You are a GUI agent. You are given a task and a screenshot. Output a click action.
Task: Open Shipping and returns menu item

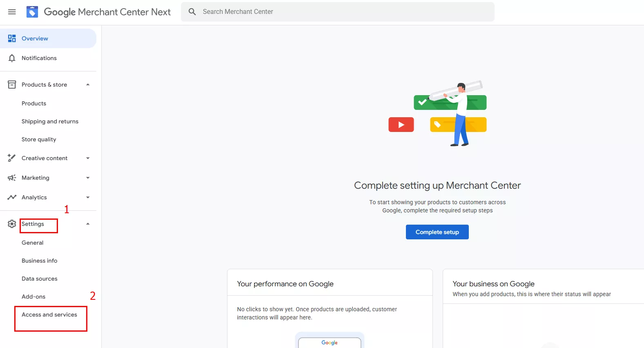50,121
